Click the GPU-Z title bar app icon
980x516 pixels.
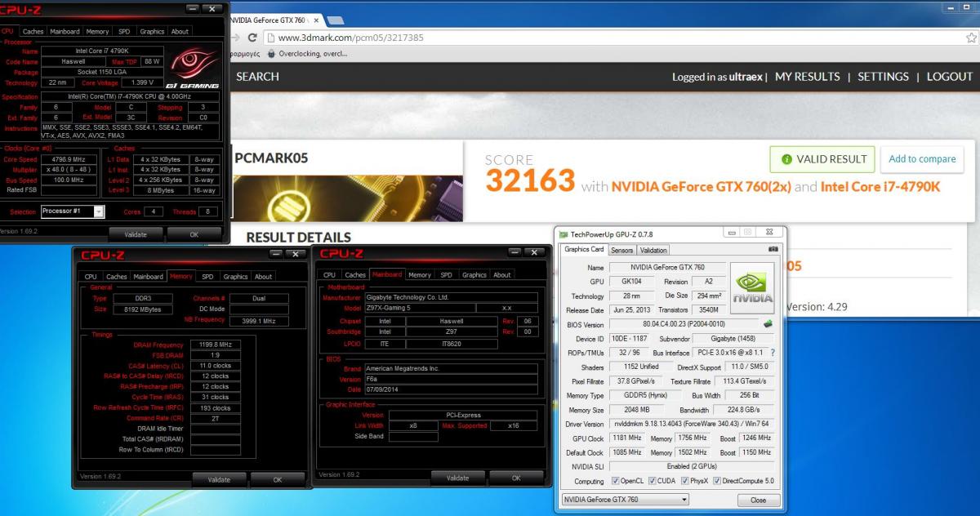point(563,234)
